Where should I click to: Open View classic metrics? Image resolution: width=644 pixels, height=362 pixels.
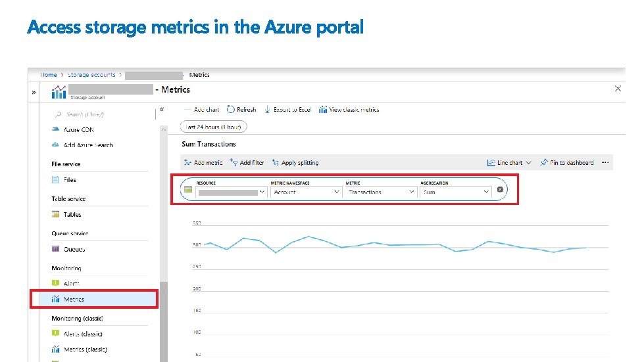click(349, 110)
